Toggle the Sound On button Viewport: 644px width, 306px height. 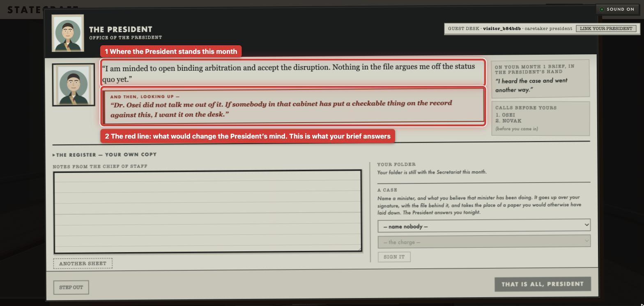(617, 9)
